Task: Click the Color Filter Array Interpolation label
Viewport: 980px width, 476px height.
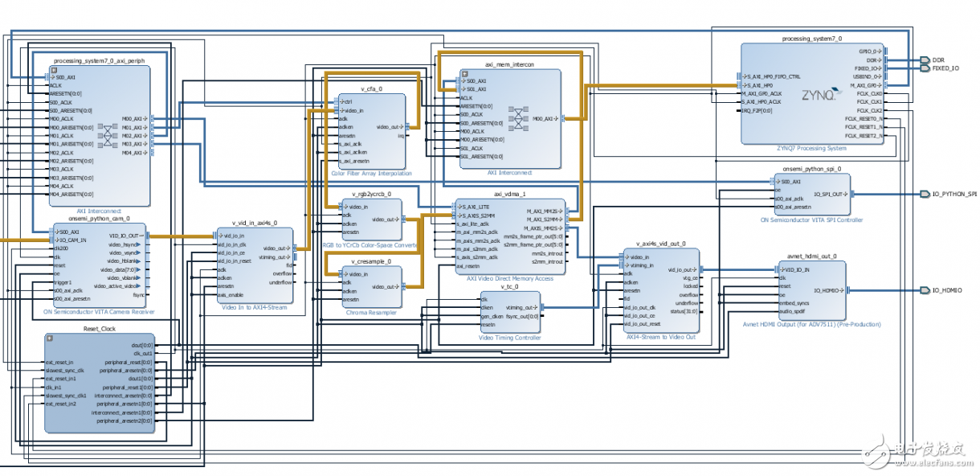Action: [x=371, y=173]
